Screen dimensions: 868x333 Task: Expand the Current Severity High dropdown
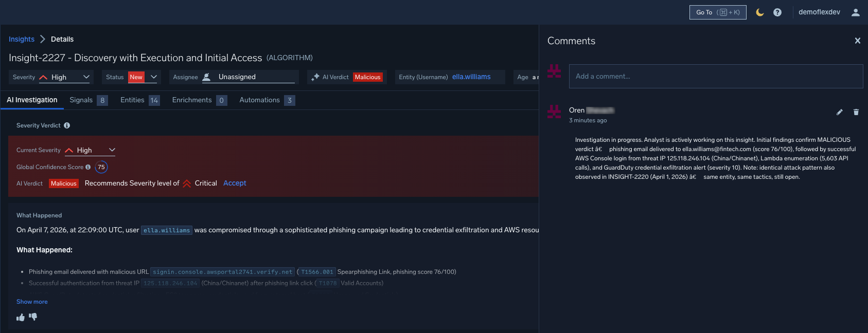90,150
